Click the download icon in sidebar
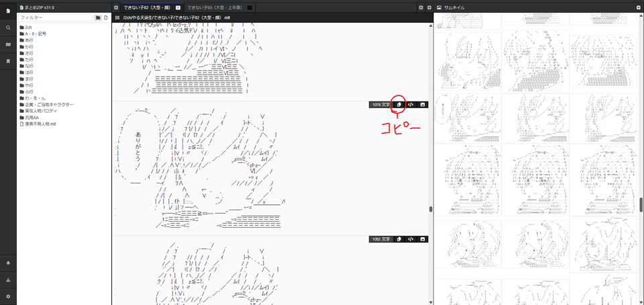The width and height of the screenshot is (644, 305). click(8, 279)
